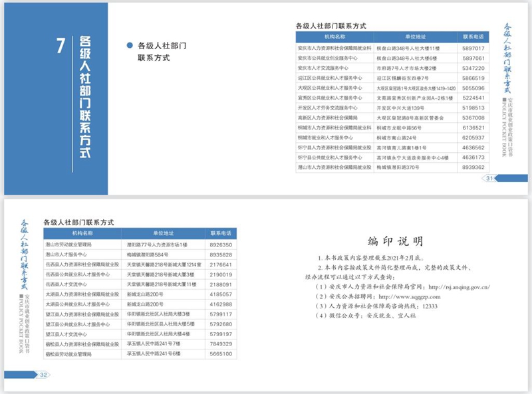Screen dimensions: 532x394
Task: Select phone number 4162988
Action: tap(221, 304)
